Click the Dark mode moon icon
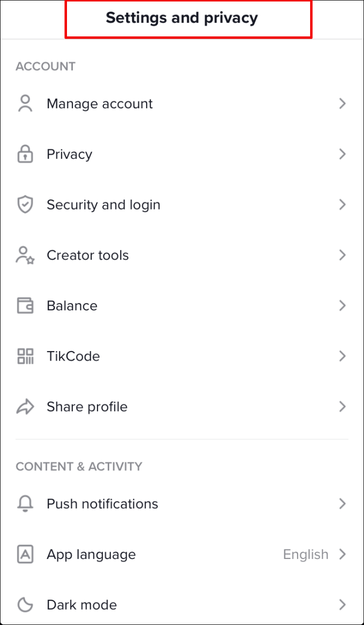The width and height of the screenshot is (364, 625). click(25, 605)
